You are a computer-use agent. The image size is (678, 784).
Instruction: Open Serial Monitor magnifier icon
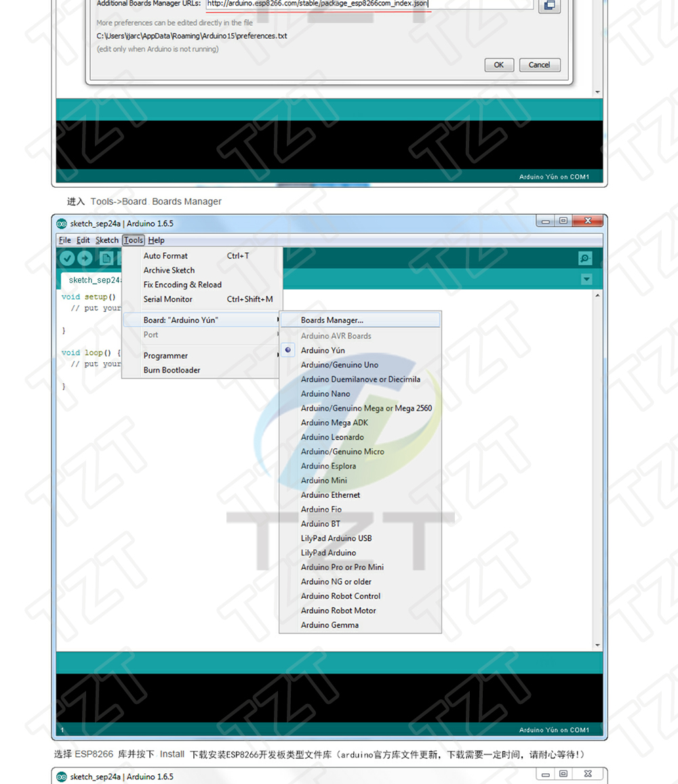[x=585, y=258]
